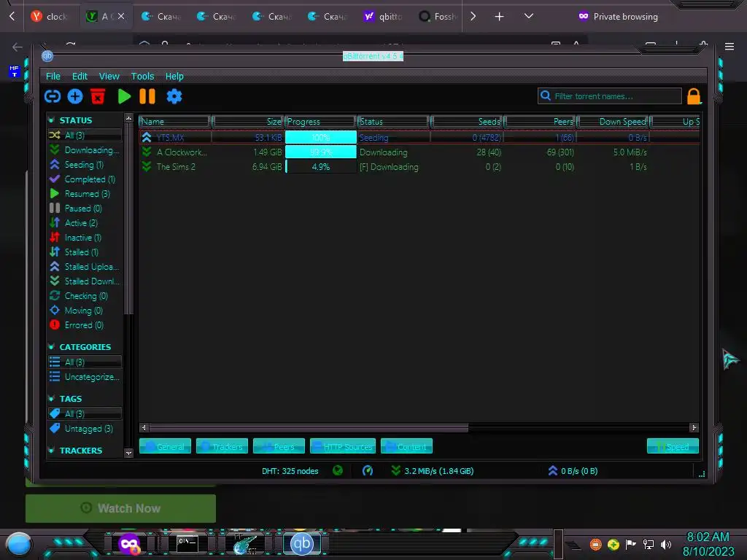The width and height of the screenshot is (747, 560).
Task: Open the Trackers tab
Action: point(222,446)
